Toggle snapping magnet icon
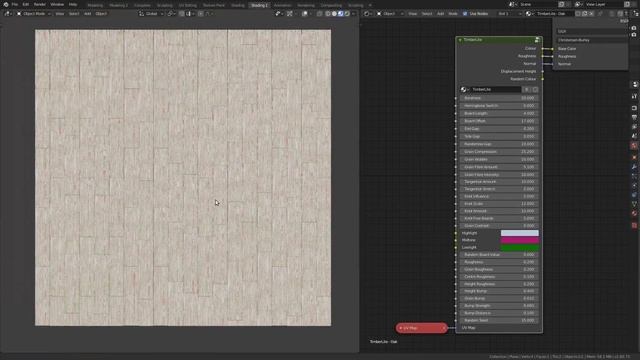The height and width of the screenshot is (360, 640). point(182,13)
